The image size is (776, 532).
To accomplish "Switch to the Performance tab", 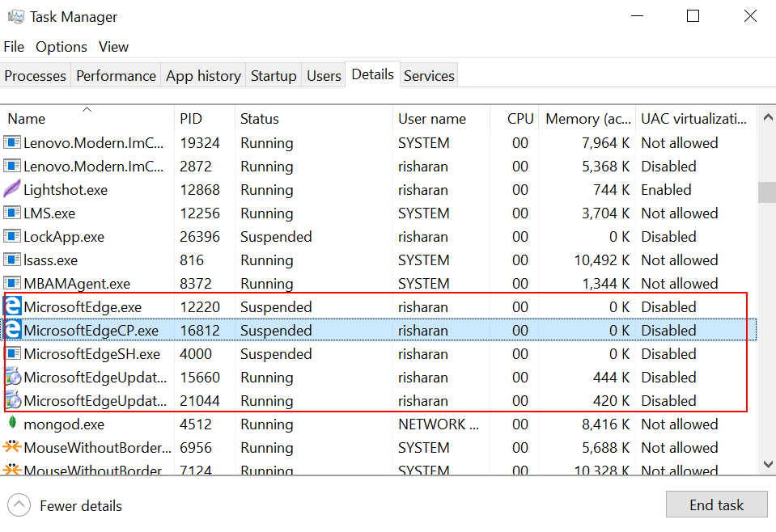I will [116, 76].
